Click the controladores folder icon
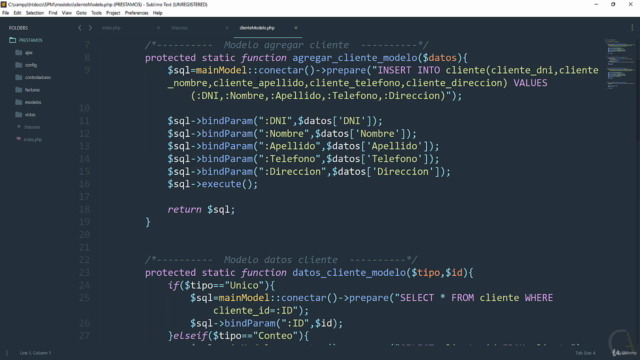640x360 pixels. pyautogui.click(x=18, y=77)
